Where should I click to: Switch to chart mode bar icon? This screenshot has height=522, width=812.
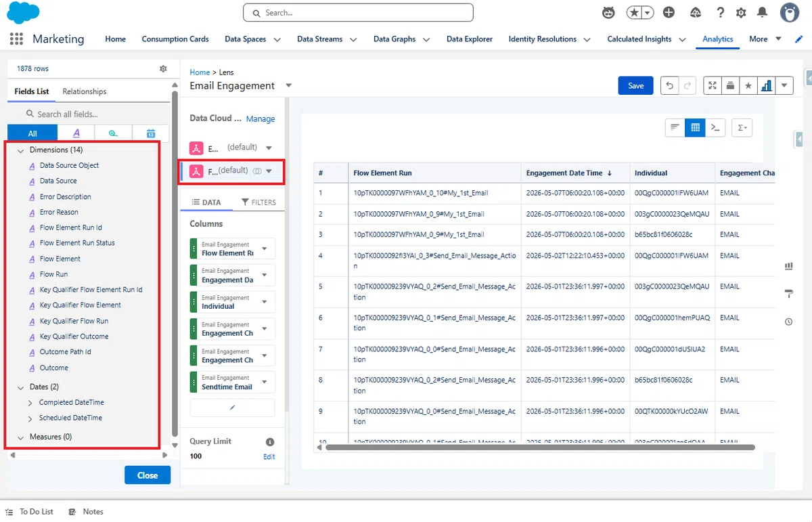[x=766, y=85]
